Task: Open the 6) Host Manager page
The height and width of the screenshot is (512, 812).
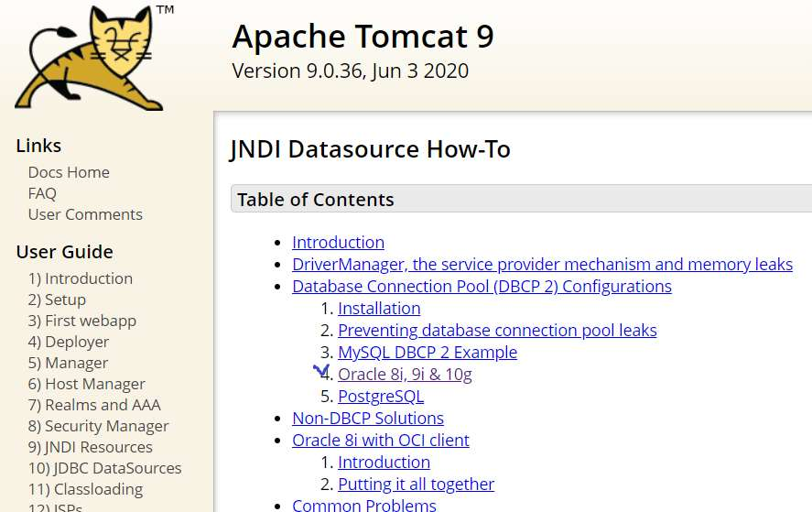Action: point(86,384)
